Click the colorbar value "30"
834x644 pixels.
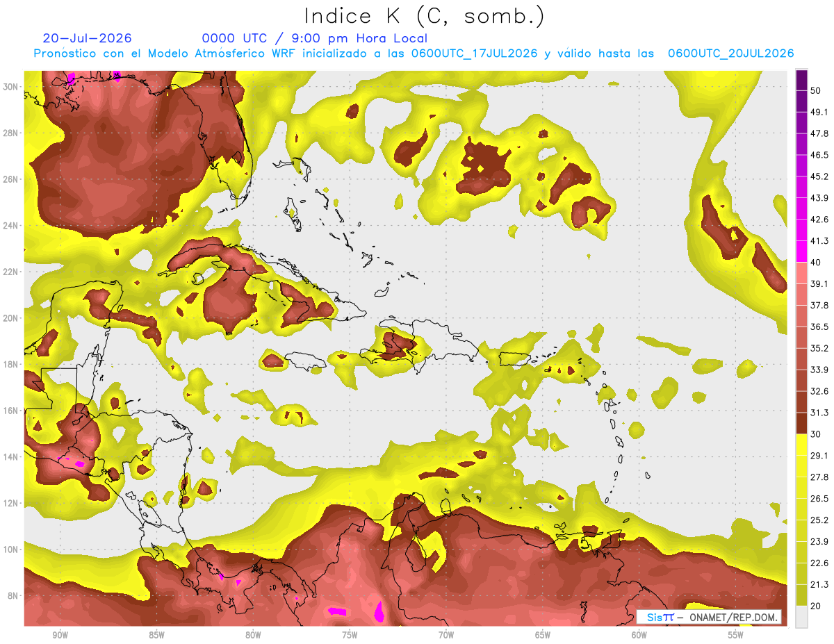pyautogui.click(x=816, y=435)
